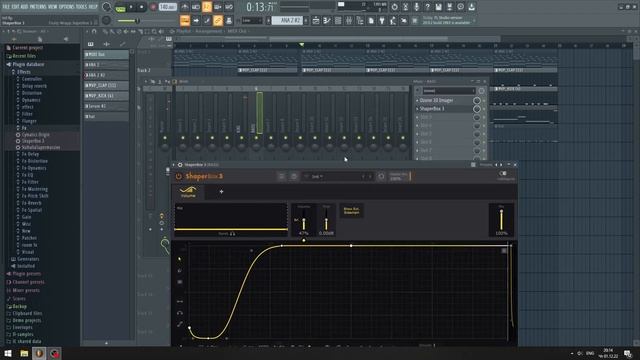Screen dimensions: 640x360
Task: Open the mixer preset dropdown above Ozone
Action: (448, 91)
